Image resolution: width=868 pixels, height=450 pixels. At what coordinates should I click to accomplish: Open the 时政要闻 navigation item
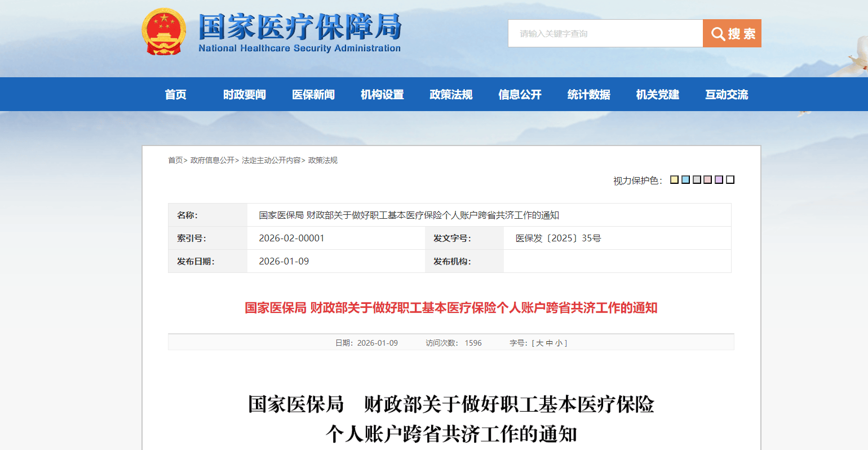click(244, 94)
